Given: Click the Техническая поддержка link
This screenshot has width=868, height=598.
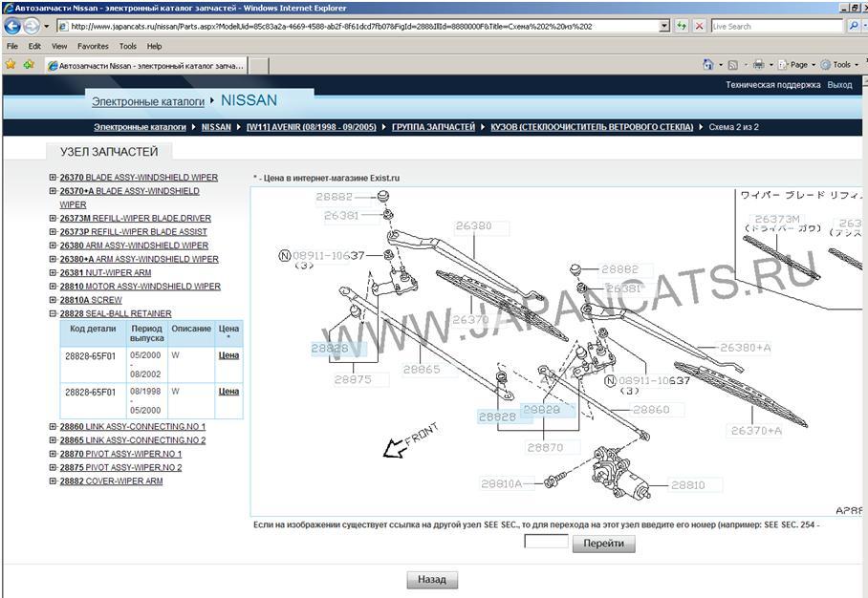Looking at the screenshot, I should point(772,85).
